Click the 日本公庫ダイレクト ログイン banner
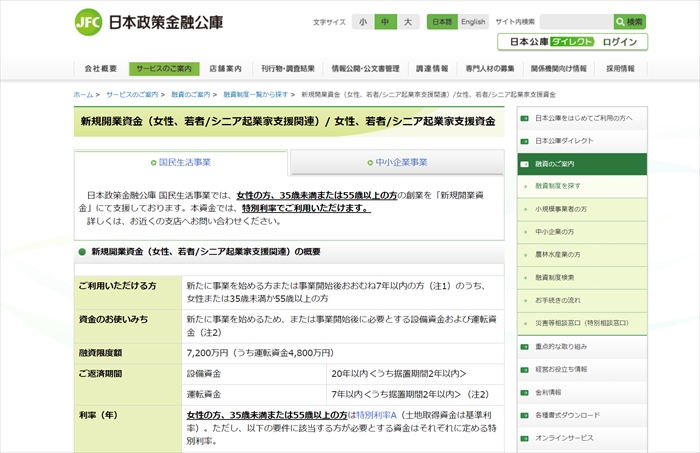The height and width of the screenshot is (453, 700). (x=572, y=42)
